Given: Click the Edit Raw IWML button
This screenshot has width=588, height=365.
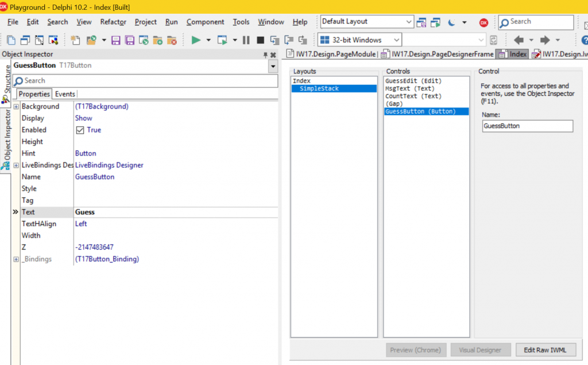Looking at the screenshot, I should [x=546, y=350].
